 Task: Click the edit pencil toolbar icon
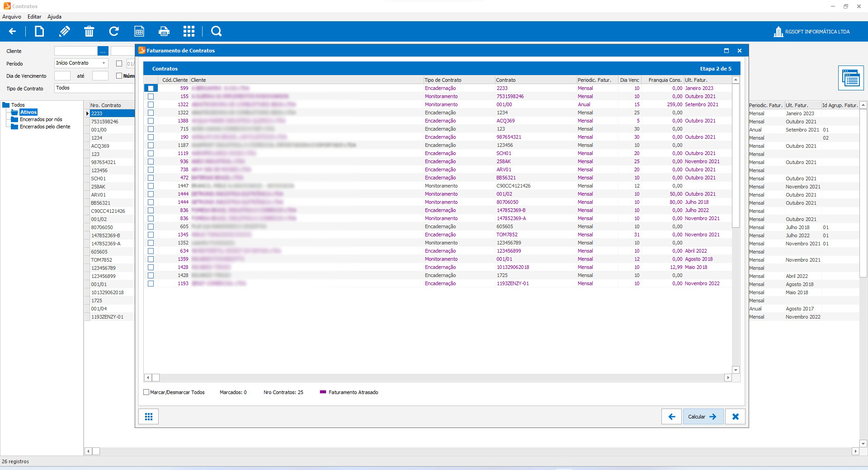[64, 31]
